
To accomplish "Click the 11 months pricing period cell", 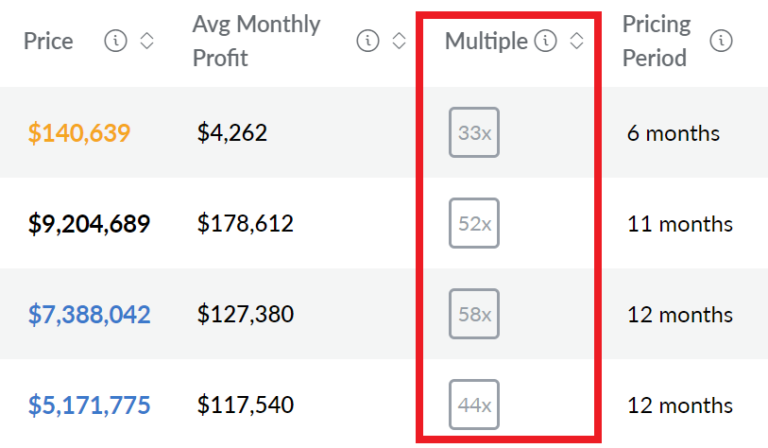I will click(x=679, y=224).
